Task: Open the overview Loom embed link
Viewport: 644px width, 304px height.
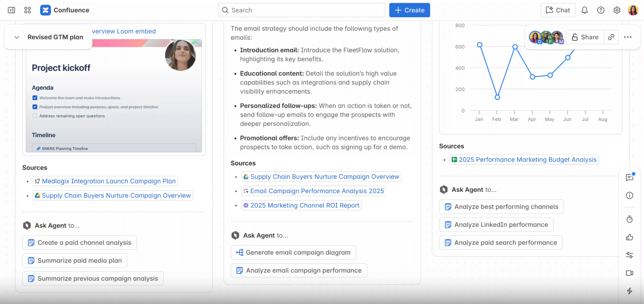Action: point(124,31)
